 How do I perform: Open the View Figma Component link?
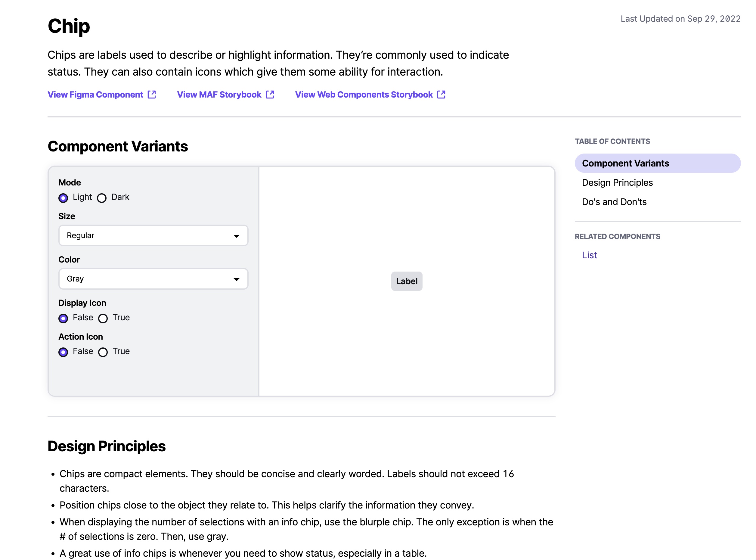pos(96,95)
